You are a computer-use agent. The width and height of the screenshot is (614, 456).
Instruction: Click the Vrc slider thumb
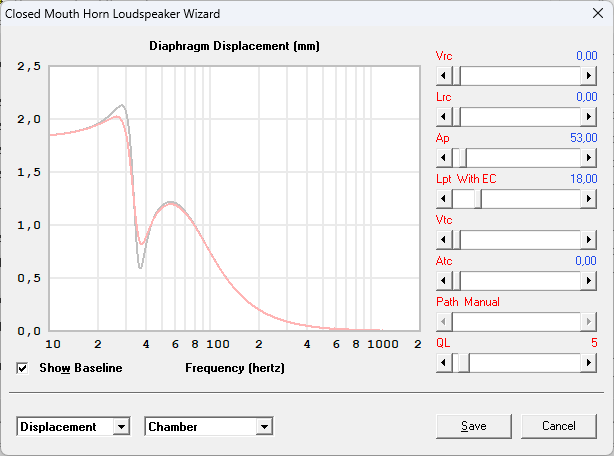tap(456, 76)
